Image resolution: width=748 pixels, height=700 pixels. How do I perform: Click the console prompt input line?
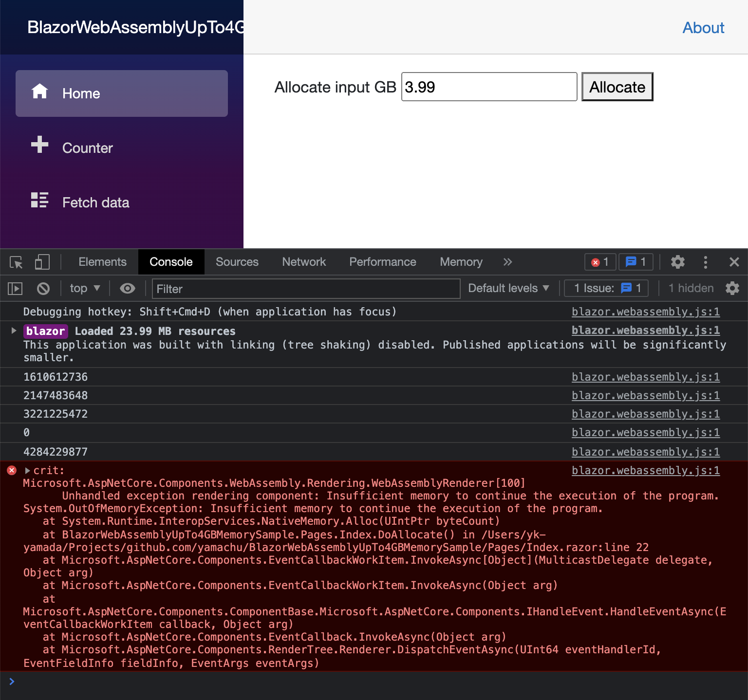coord(374,682)
